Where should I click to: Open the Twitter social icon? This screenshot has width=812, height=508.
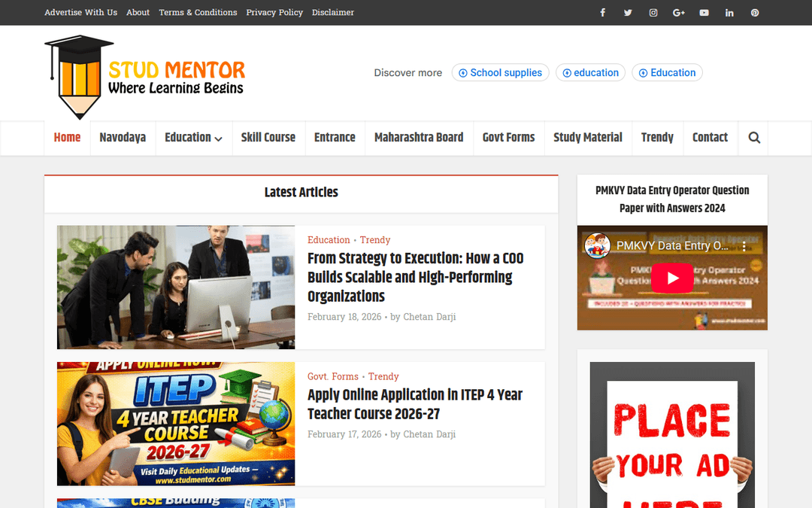click(x=628, y=13)
